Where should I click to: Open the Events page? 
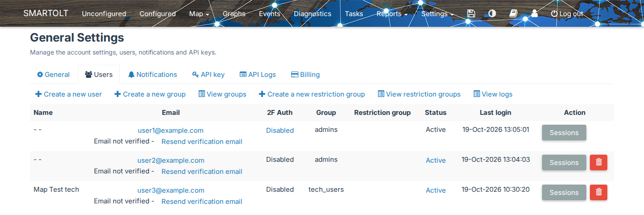pos(270,14)
